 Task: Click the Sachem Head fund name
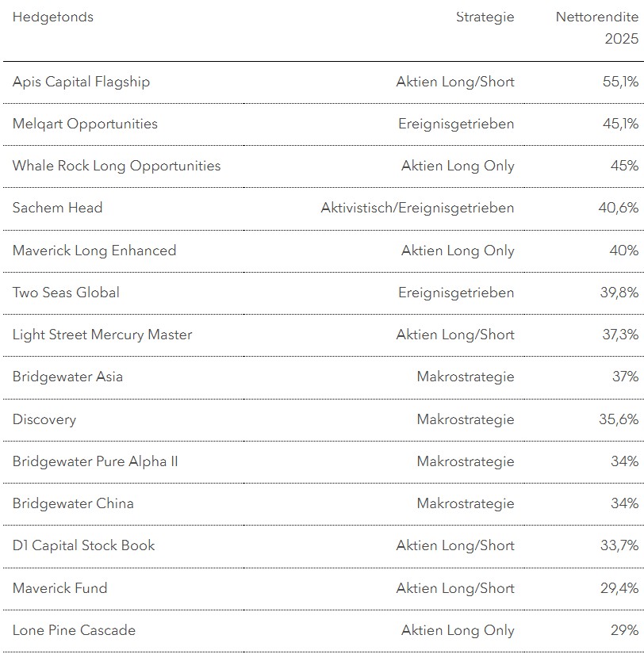57,208
